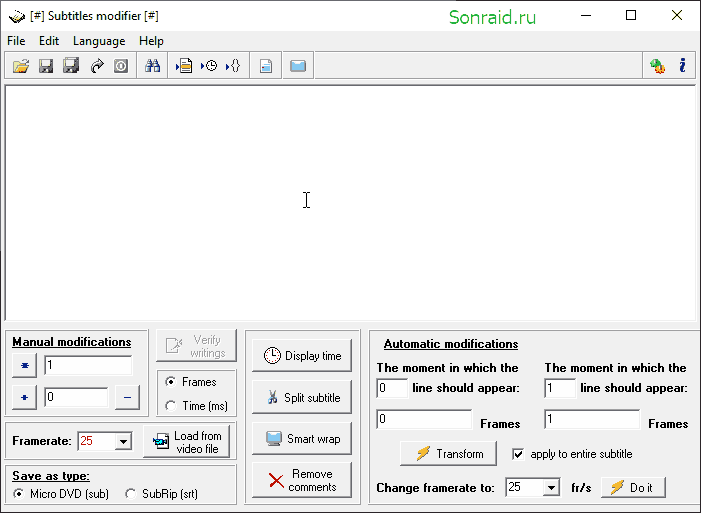Select the Time (ms) radio button
Viewport: 701px width, 513px height.
(170, 406)
